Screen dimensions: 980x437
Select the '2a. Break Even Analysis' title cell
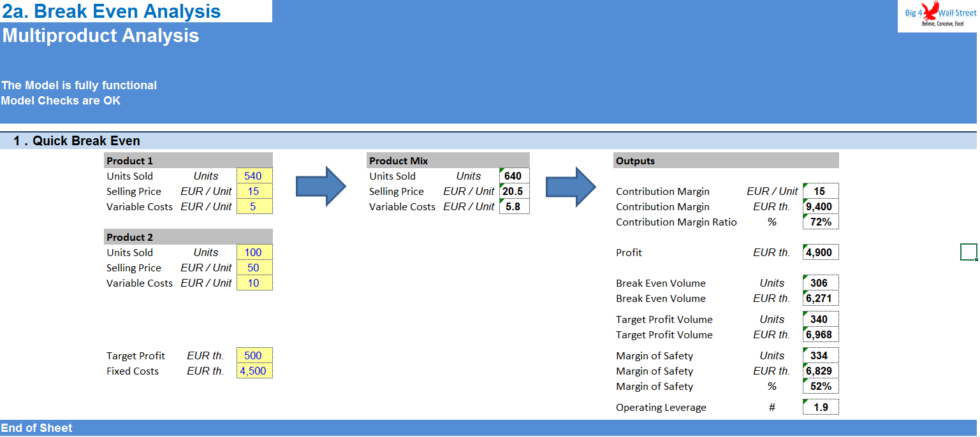(x=136, y=11)
